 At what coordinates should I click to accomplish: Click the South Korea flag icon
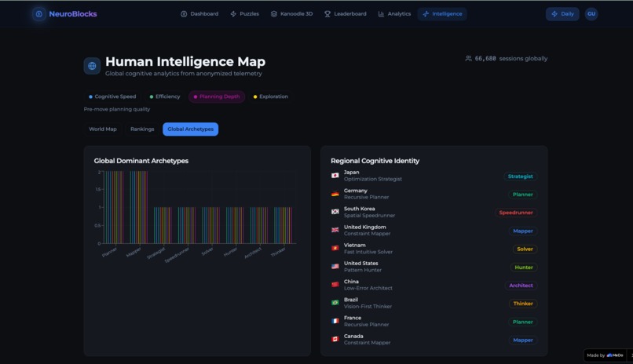coord(335,212)
